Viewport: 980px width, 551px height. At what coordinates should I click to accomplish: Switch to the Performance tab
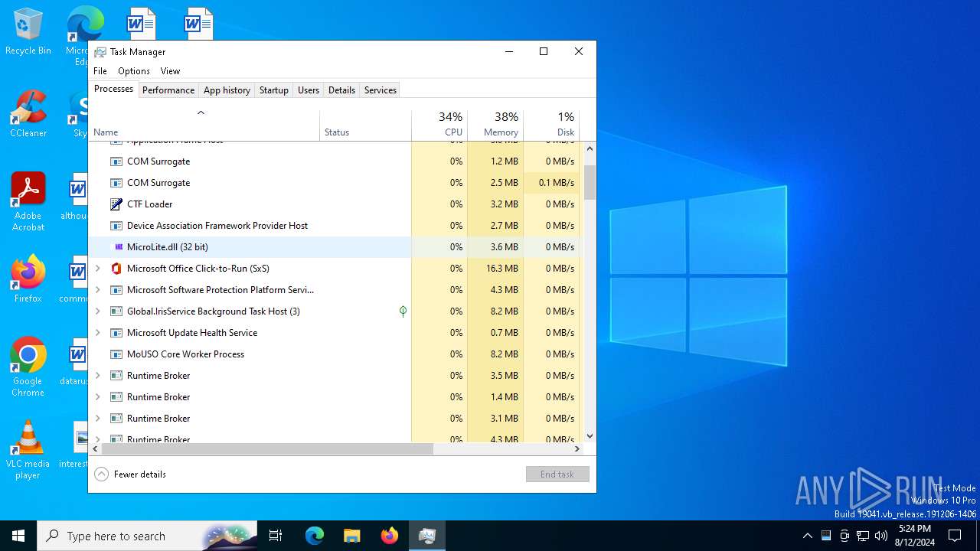point(168,90)
